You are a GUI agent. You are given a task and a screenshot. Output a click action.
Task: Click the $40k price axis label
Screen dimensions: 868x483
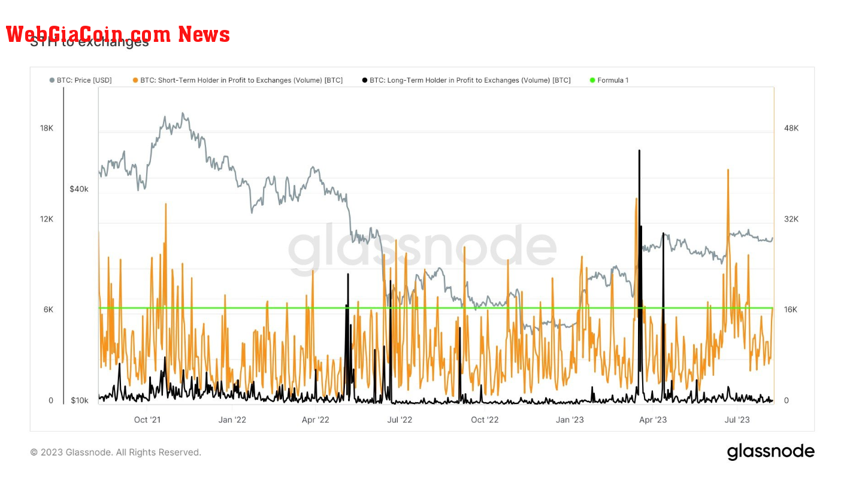click(x=79, y=189)
